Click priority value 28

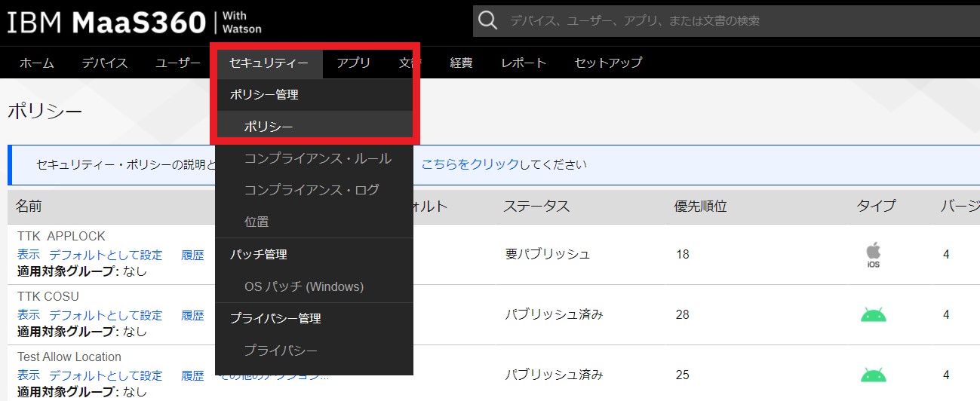pyautogui.click(x=683, y=315)
